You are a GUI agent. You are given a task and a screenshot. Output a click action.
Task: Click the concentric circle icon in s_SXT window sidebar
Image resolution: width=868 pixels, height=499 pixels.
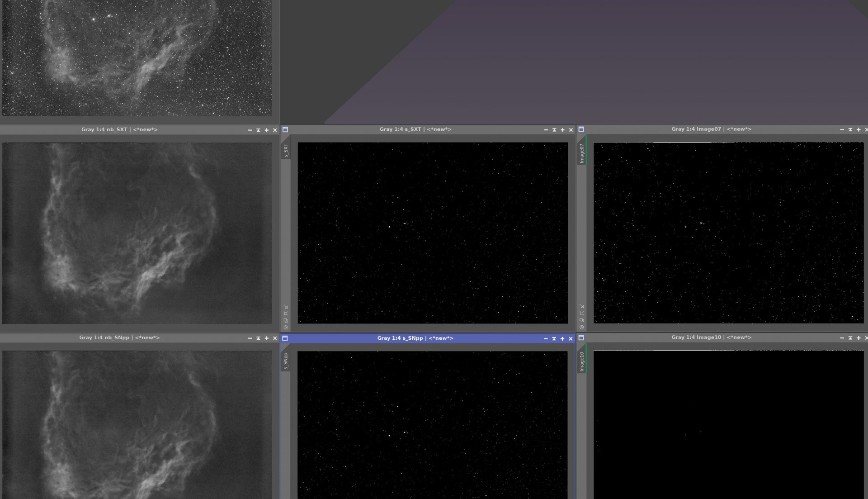pyautogui.click(x=286, y=327)
